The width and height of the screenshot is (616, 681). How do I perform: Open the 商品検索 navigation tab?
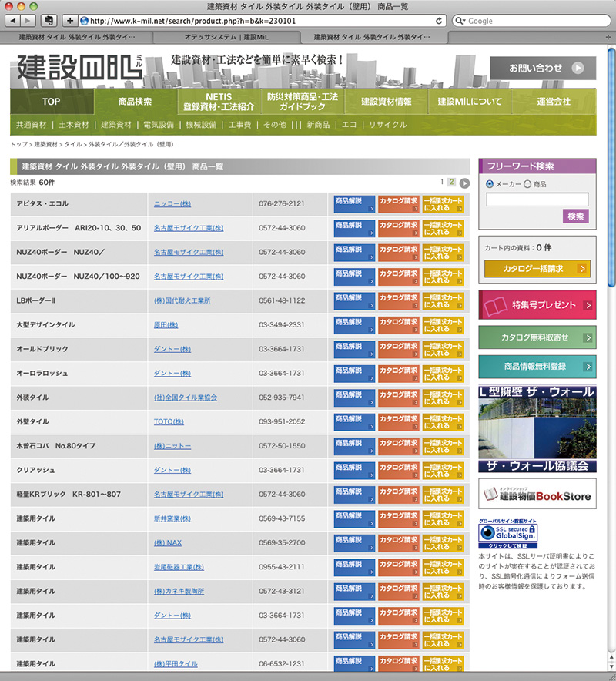pyautogui.click(x=135, y=102)
